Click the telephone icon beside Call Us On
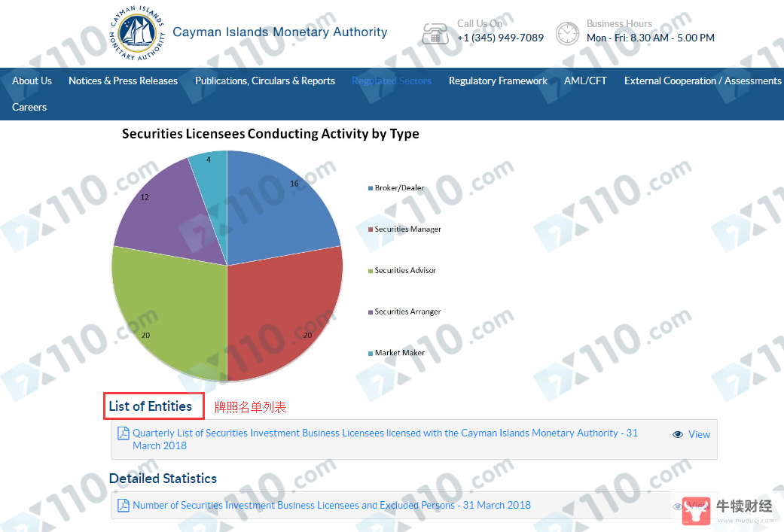 coord(435,33)
